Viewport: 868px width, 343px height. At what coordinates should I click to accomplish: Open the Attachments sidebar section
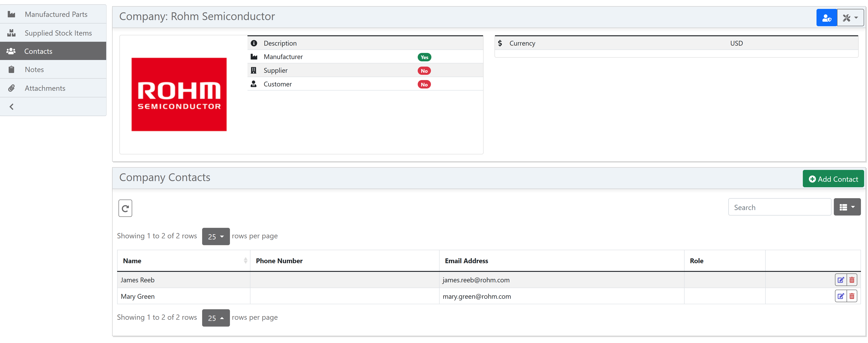pos(53,88)
